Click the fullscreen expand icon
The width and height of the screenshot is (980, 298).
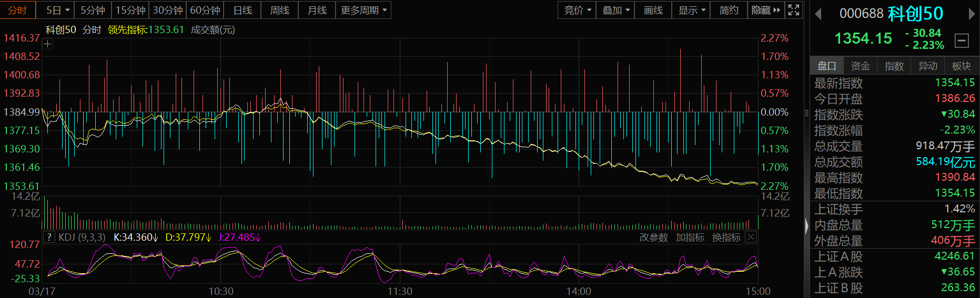[x=793, y=10]
